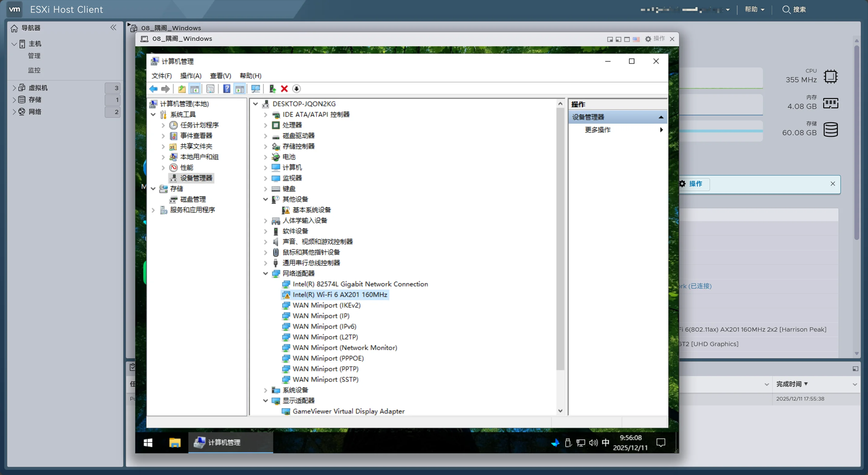Viewport: 868px width, 475px height.
Task: Open the 操作(A) menu
Action: (x=190, y=76)
